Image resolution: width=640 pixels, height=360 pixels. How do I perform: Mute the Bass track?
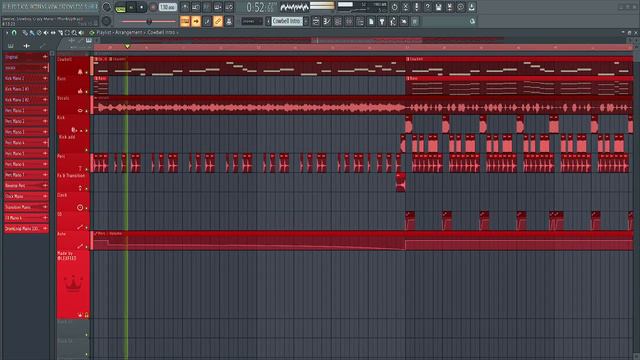pos(87,92)
